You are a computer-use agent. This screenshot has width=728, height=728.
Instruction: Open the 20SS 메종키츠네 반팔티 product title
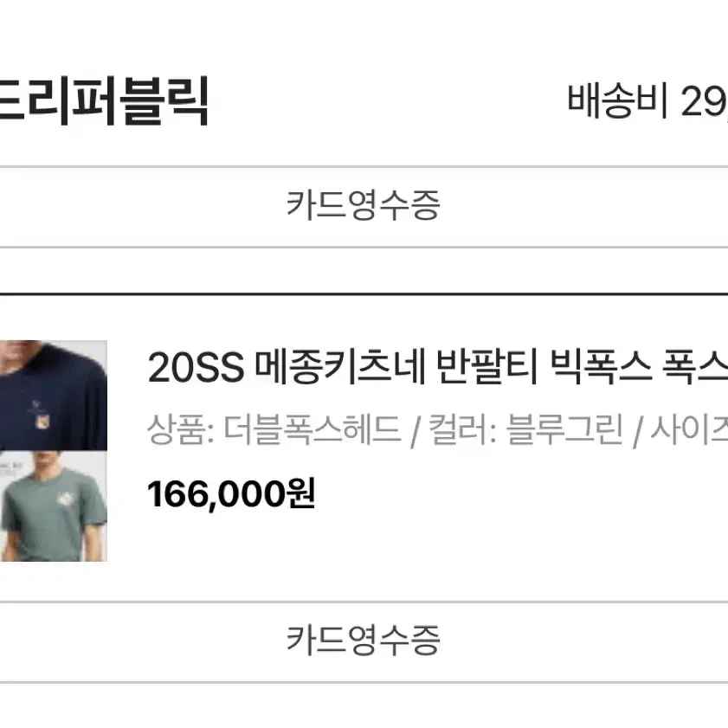[437, 368]
